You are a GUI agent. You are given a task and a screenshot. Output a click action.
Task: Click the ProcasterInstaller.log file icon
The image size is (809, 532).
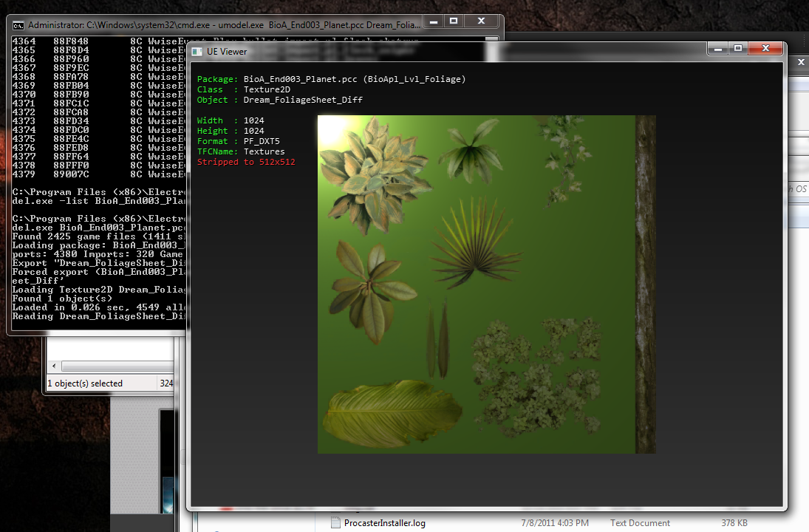pyautogui.click(x=335, y=523)
